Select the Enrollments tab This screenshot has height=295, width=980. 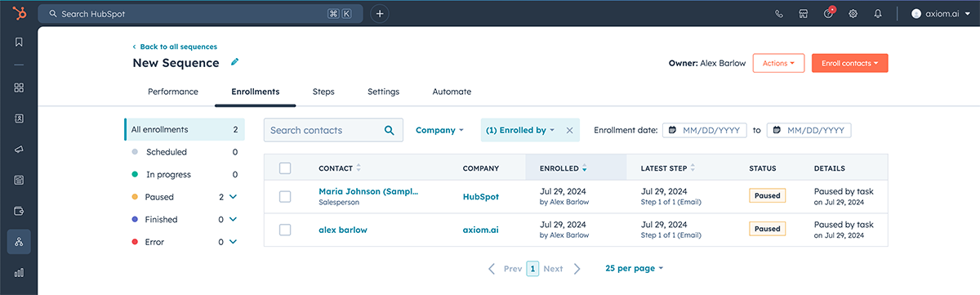pyautogui.click(x=256, y=92)
